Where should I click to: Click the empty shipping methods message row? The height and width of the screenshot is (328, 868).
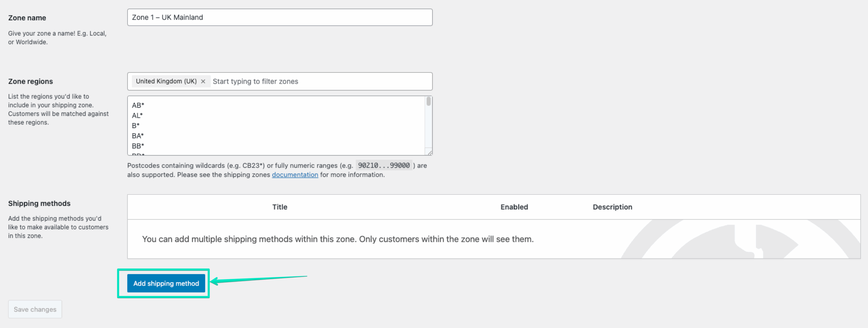[337, 239]
